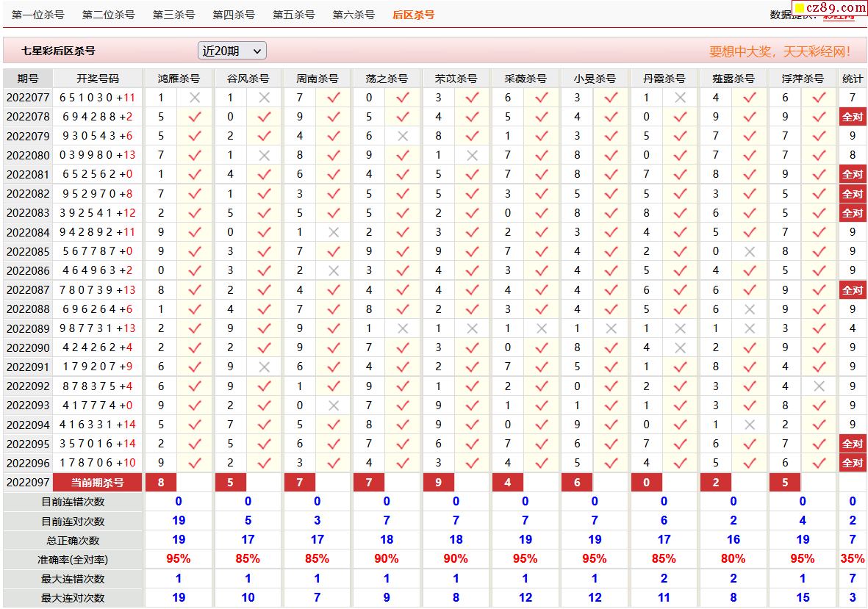This screenshot has height=609, width=868.
Task: Click the X mark for 丹霞杀号 in row 2022090
Action: [x=681, y=348]
